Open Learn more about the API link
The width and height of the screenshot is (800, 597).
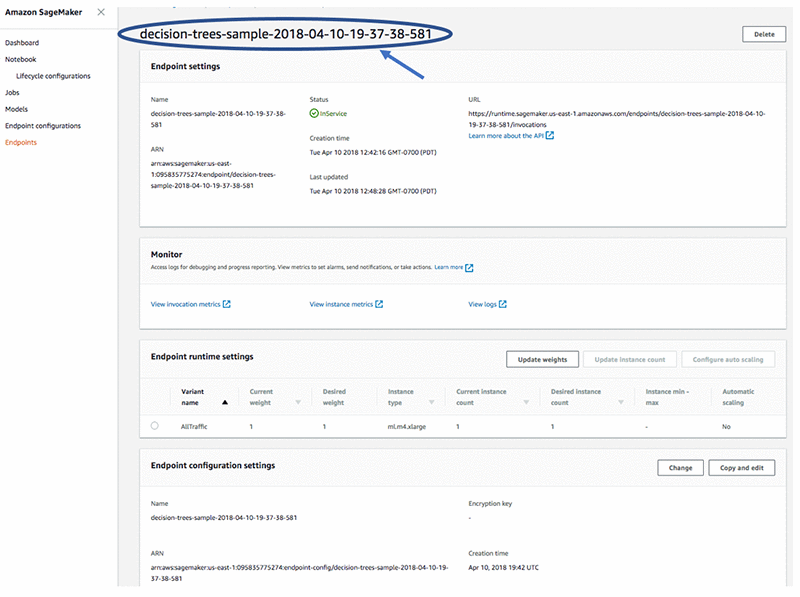[506, 136]
